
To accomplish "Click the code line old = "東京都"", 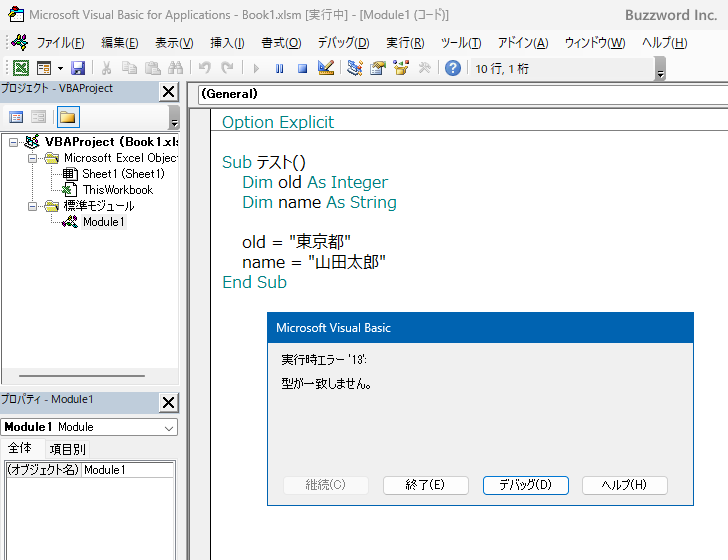I will point(296,242).
